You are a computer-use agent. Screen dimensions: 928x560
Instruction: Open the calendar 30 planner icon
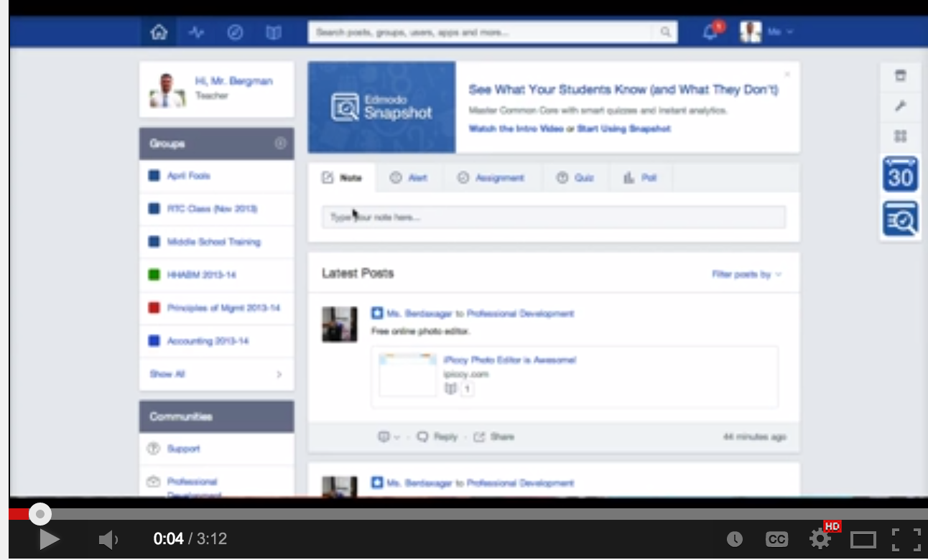[900, 174]
